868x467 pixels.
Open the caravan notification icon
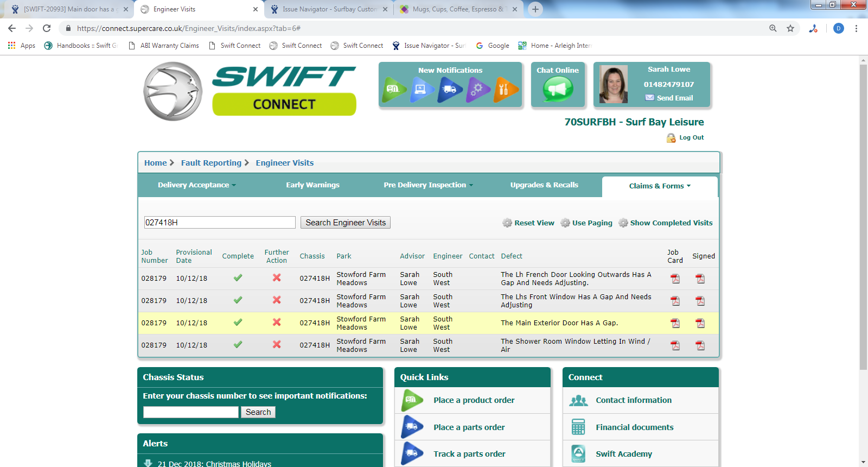[x=394, y=90]
